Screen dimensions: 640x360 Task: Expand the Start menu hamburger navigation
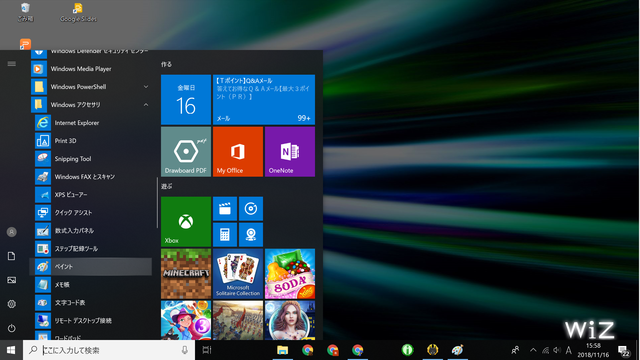pyautogui.click(x=11, y=64)
